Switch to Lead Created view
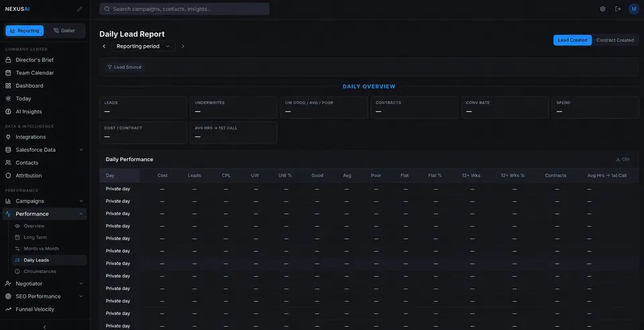 pyautogui.click(x=572, y=40)
